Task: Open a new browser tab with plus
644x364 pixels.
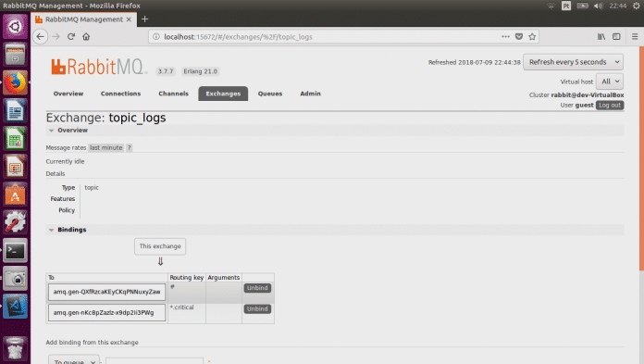Action: tap(144, 19)
